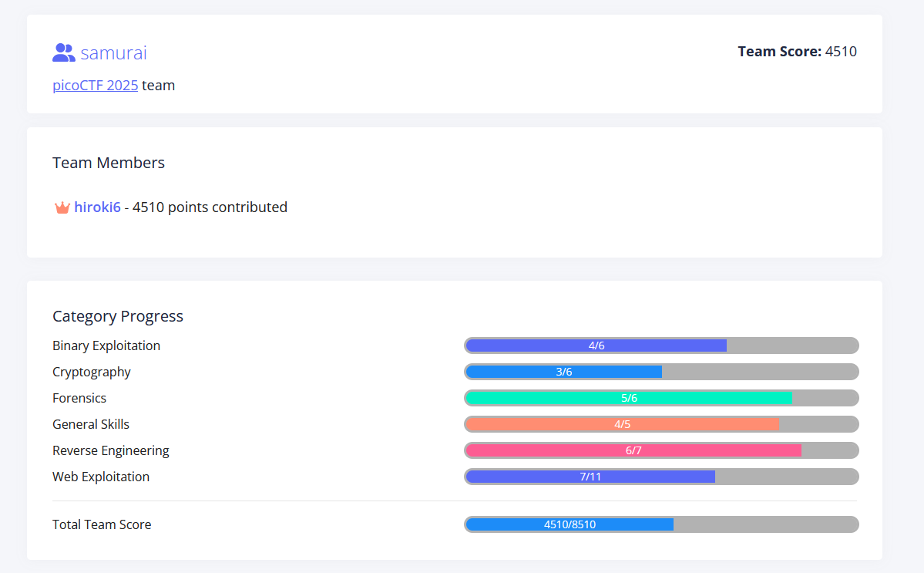Screen dimensions: 924x573
Task: Click the team group icon beside samurai
Action: click(x=63, y=52)
